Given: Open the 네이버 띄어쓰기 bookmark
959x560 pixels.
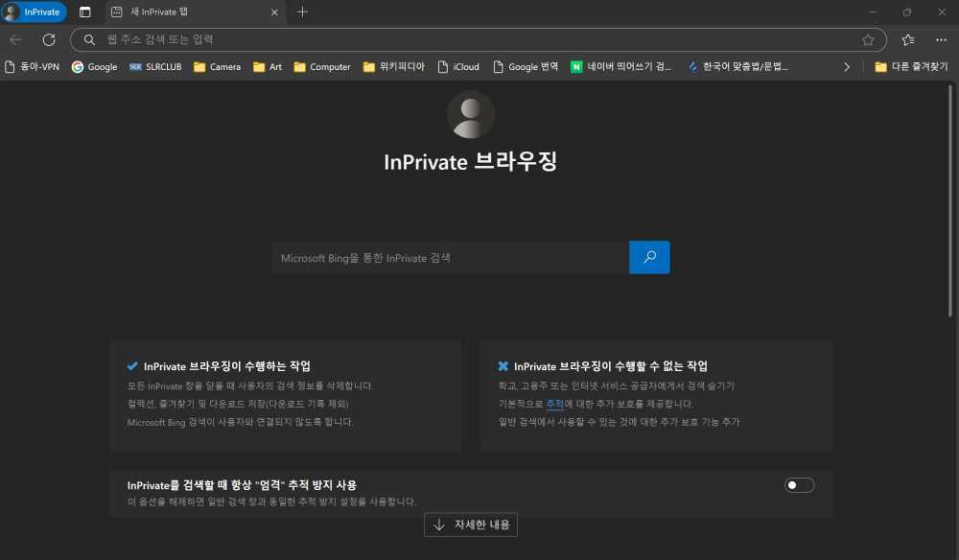Looking at the screenshot, I should coord(621,66).
